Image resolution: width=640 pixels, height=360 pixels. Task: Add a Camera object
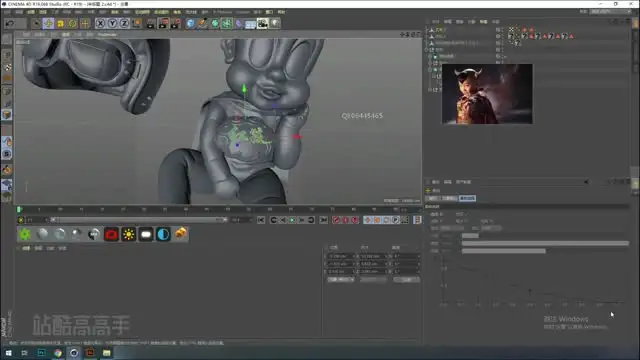[262, 24]
